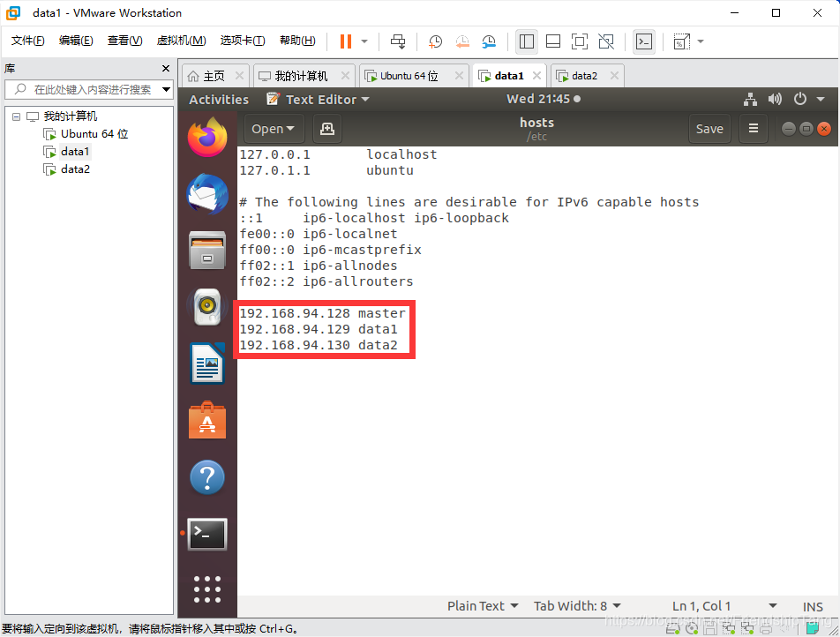
Task: Collapse the 我的计算机 tree node
Action: (x=16, y=116)
